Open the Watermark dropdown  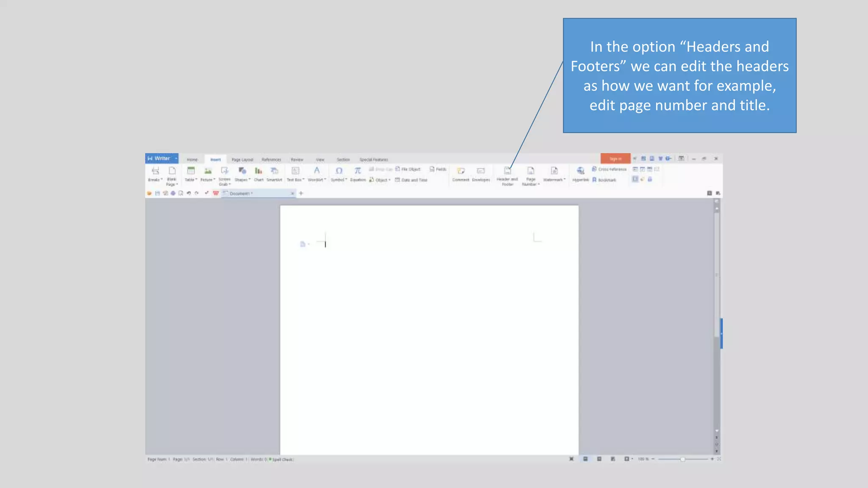coord(554,174)
